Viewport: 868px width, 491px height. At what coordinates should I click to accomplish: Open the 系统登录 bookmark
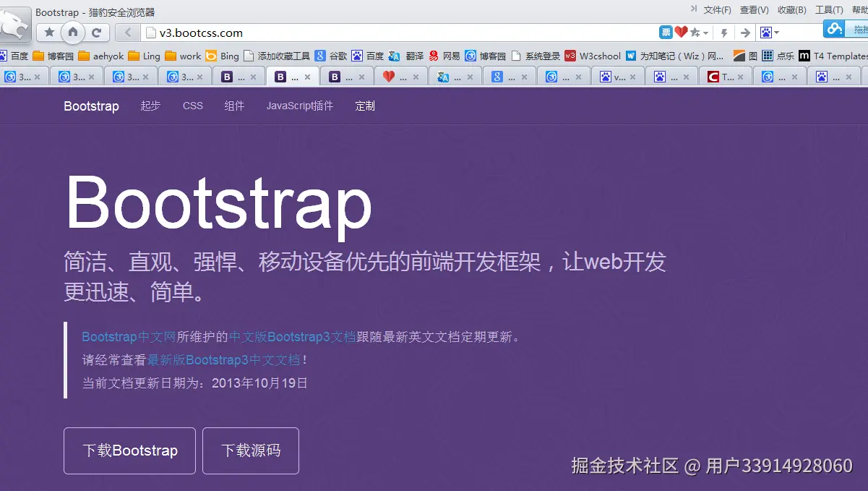coord(536,56)
